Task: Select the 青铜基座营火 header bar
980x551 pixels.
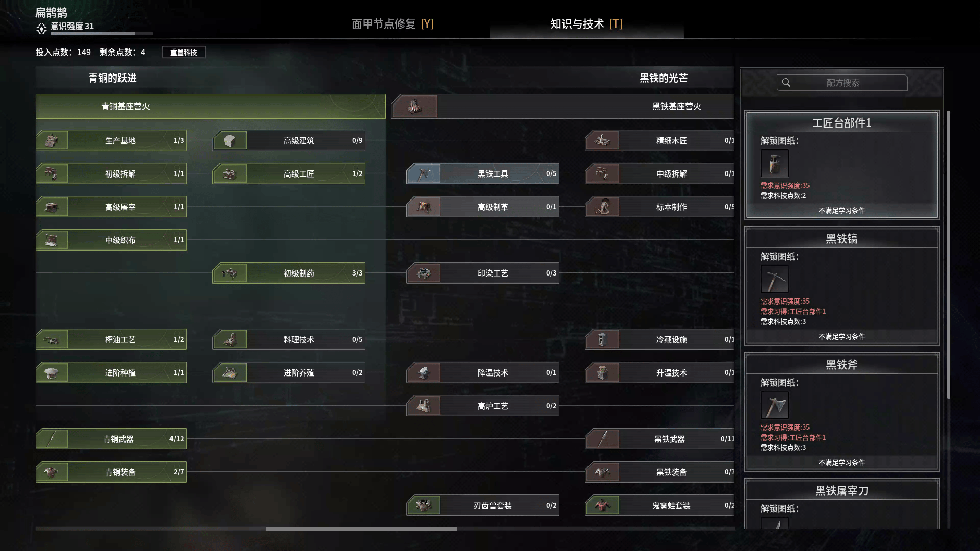Action: (210, 106)
